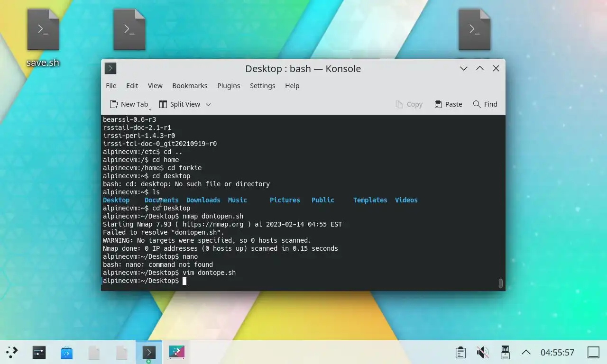Open the New Tab dropdown arrow
607x364 pixels.
click(150, 109)
